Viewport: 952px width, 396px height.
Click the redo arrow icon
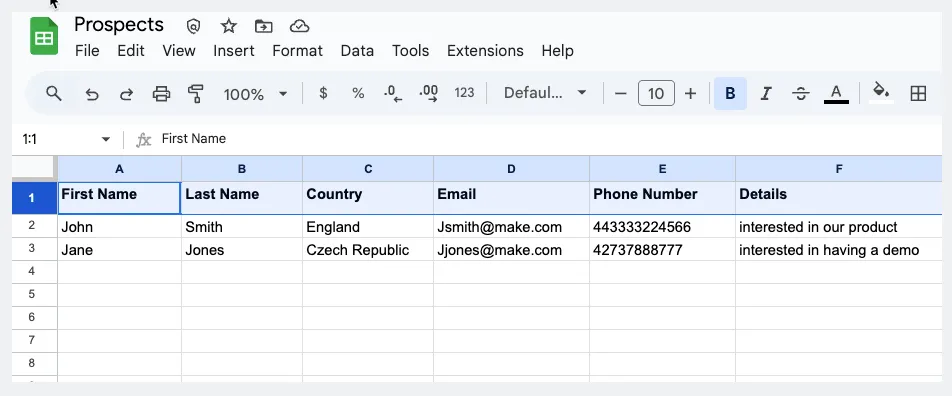[x=126, y=94]
